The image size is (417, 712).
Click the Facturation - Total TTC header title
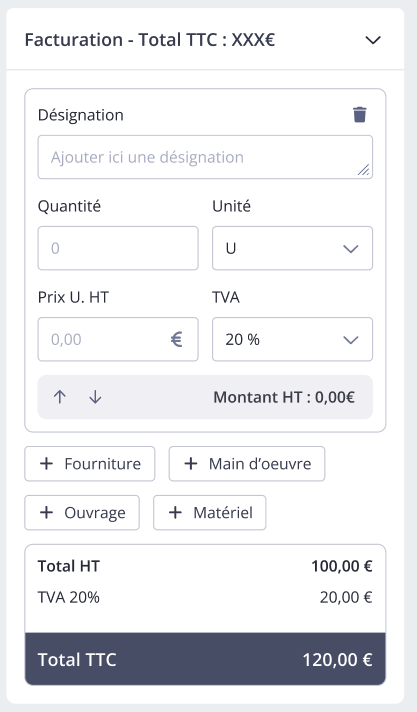(x=149, y=40)
